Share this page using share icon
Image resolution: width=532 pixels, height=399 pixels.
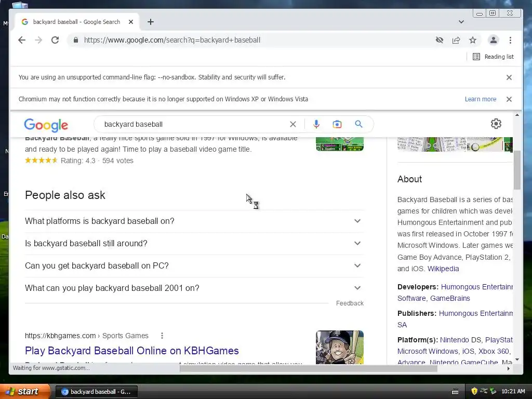click(456, 40)
